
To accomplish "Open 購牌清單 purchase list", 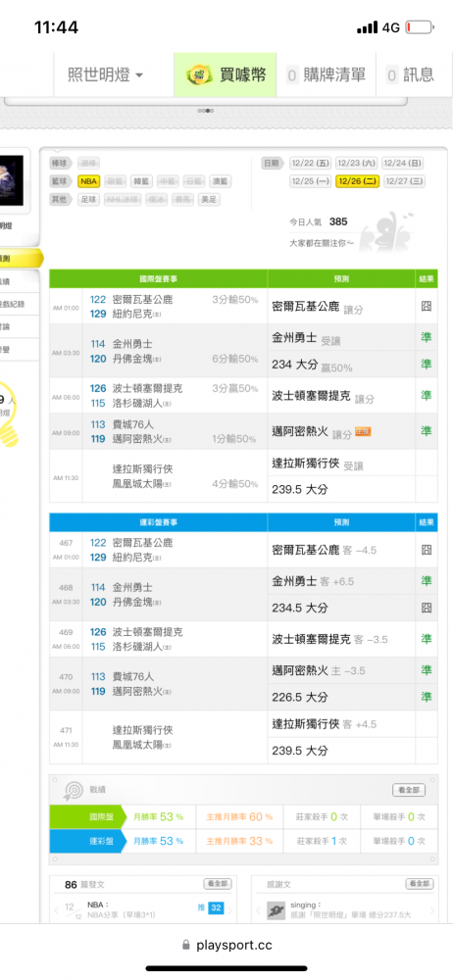I will (x=326, y=75).
